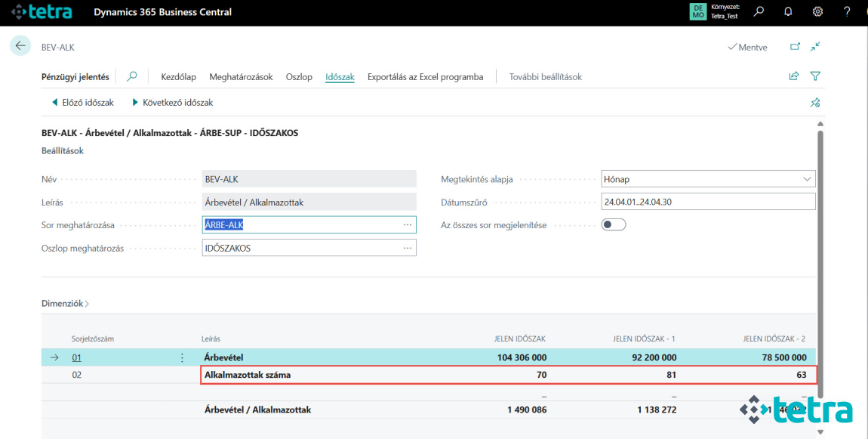The height and width of the screenshot is (439, 868).
Task: Click 'Exportálás az Excel programba'
Action: [x=424, y=76]
